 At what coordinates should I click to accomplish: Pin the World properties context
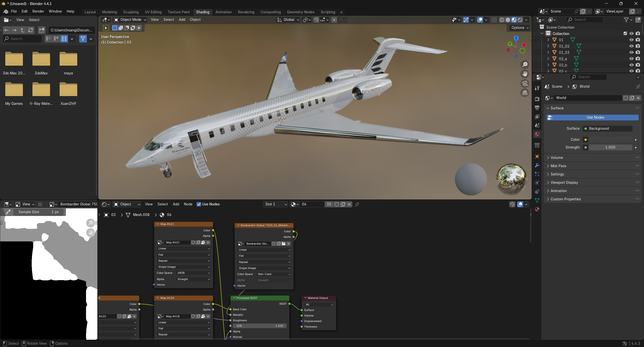[638, 87]
